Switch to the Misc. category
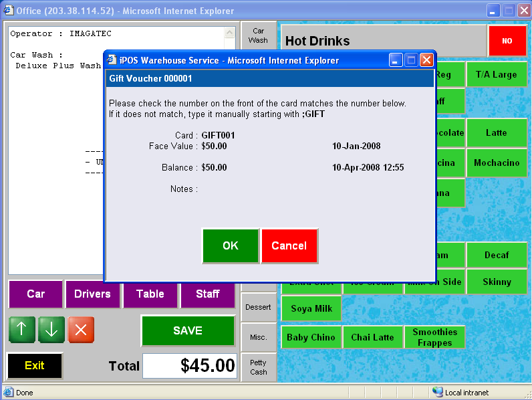This screenshot has height=400, width=532. point(258,337)
